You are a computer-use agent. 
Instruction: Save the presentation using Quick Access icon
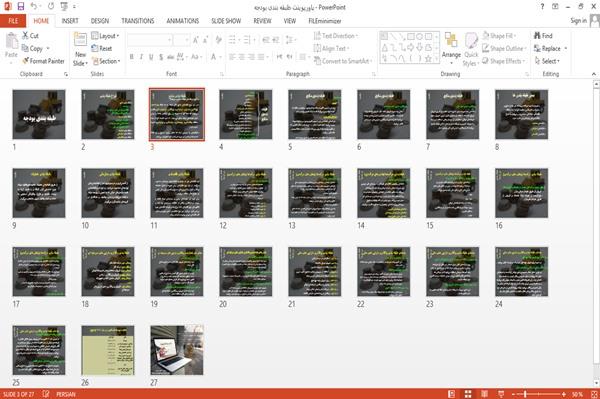pos(20,7)
